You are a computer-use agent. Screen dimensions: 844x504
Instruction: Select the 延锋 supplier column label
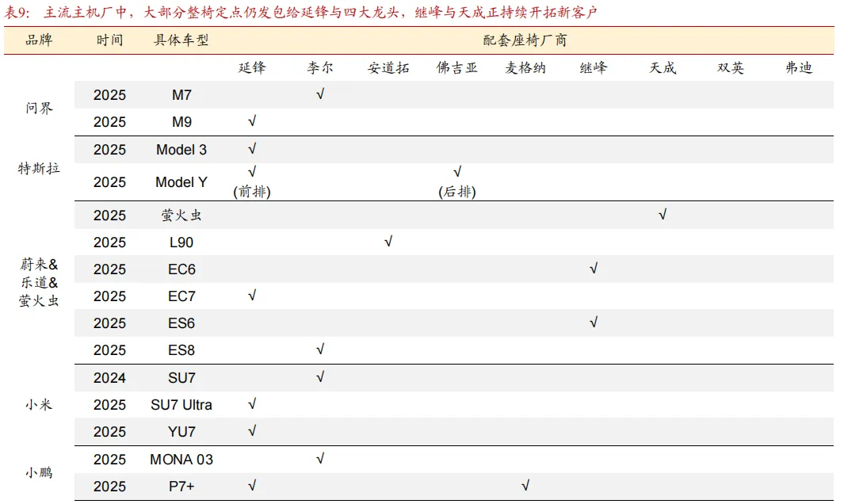click(x=252, y=68)
